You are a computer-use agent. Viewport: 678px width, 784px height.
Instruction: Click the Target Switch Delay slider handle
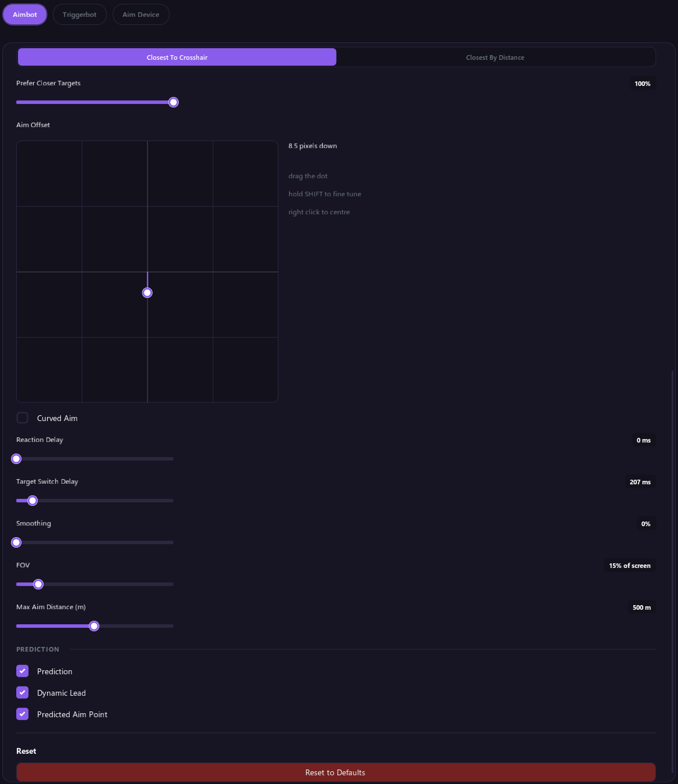33,501
